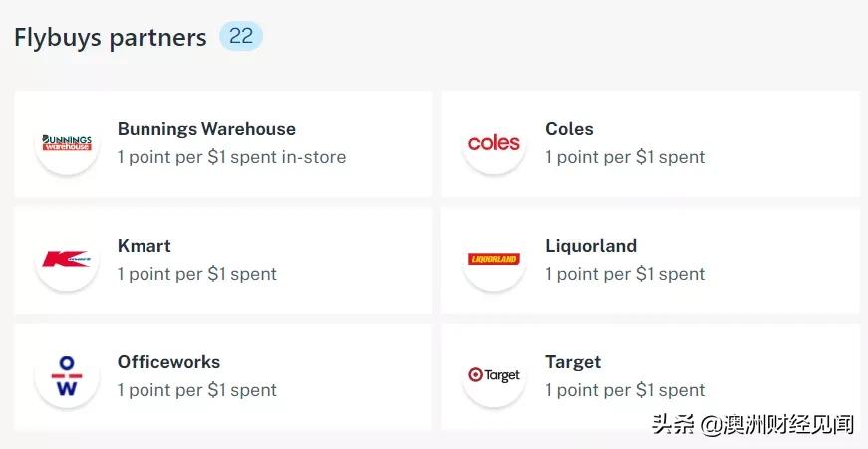
Task: Open the Coles partner title
Action: coord(569,129)
